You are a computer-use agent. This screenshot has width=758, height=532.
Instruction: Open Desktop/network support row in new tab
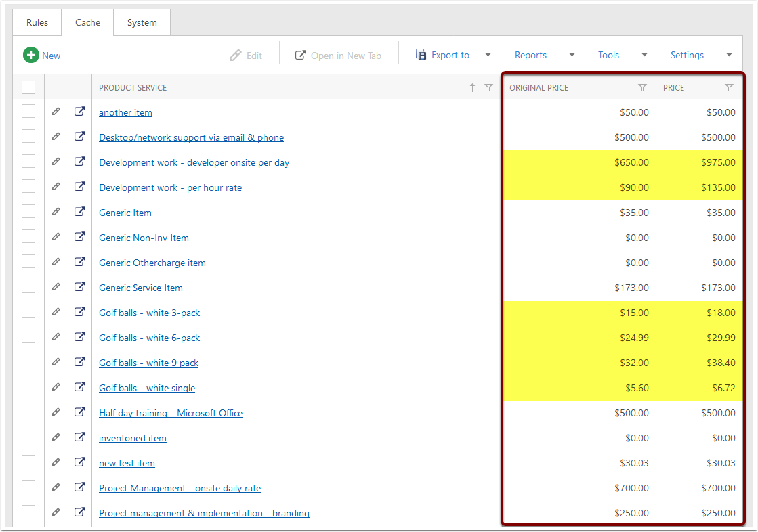point(80,137)
